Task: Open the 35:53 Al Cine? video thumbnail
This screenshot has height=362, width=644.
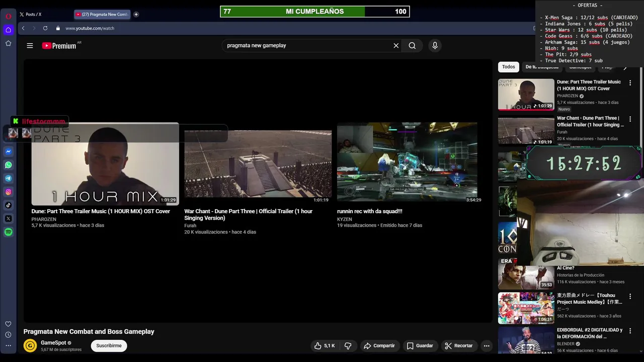Action: pos(526,274)
